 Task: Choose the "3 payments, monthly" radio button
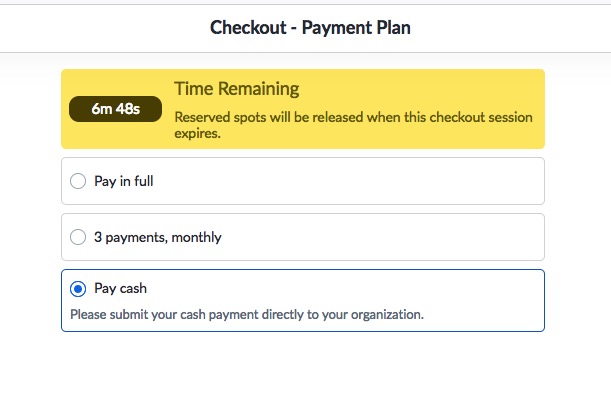[x=78, y=237]
